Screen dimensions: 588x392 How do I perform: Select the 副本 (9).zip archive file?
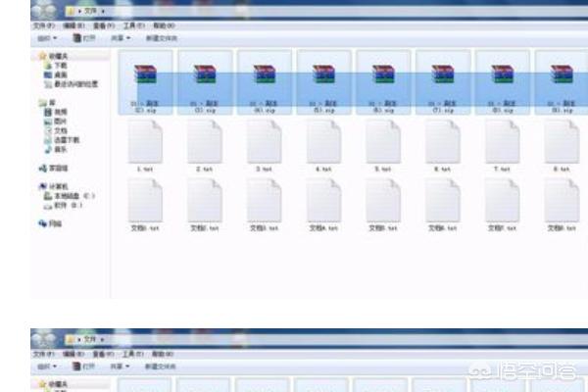point(562,82)
